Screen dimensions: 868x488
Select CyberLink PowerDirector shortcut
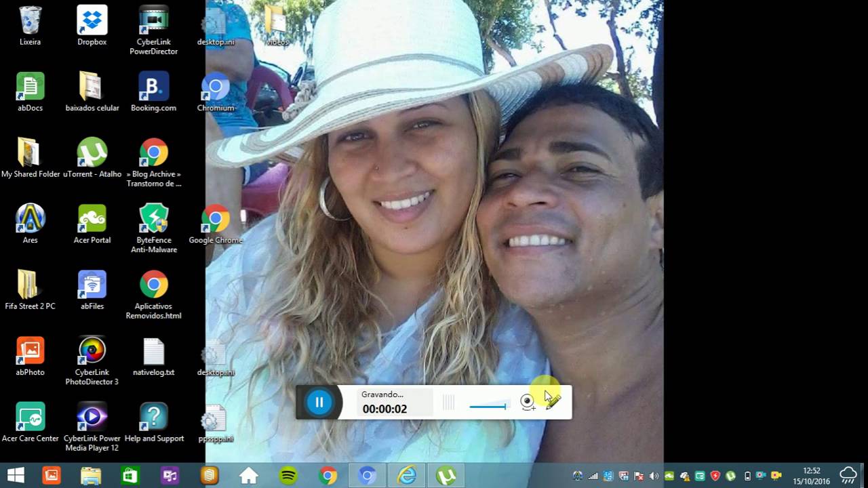point(154,30)
